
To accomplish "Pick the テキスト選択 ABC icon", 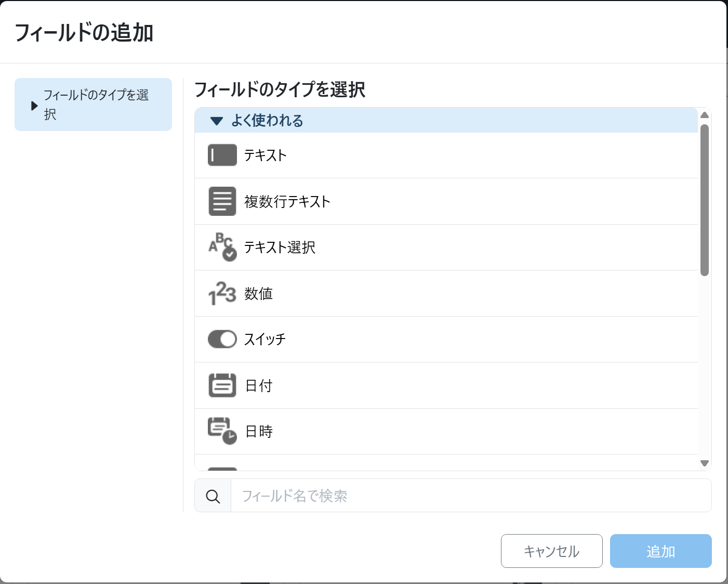I will click(222, 247).
